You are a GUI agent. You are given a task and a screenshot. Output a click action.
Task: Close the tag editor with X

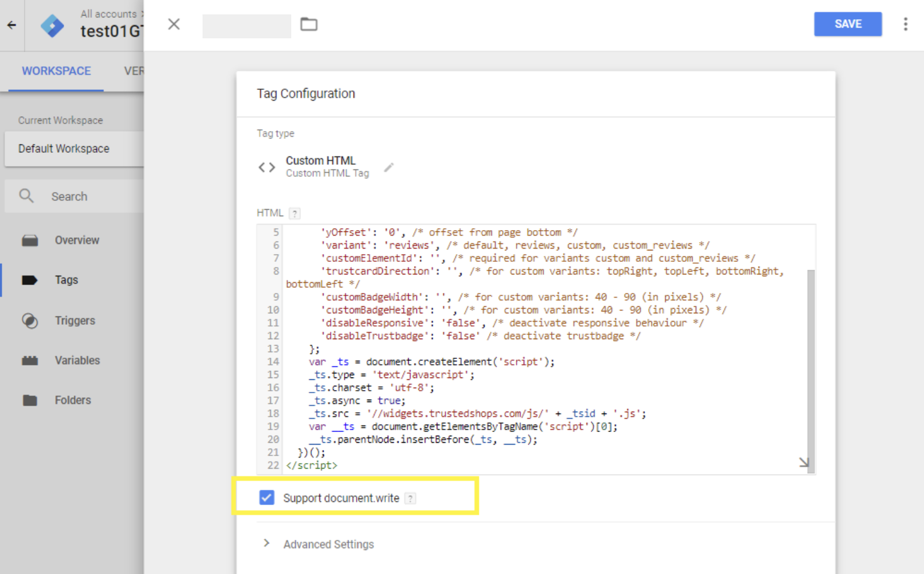174,24
